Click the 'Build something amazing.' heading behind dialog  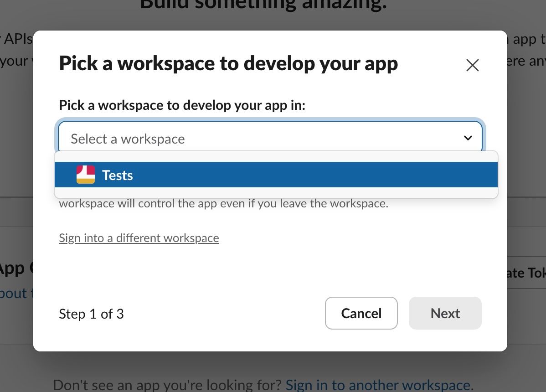[263, 5]
